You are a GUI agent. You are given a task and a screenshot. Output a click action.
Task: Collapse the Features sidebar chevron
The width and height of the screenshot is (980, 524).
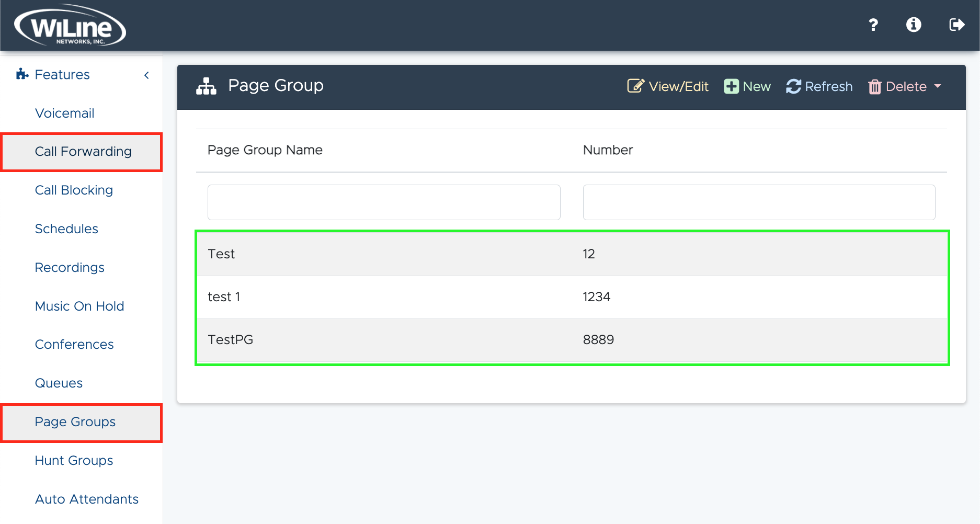point(146,75)
